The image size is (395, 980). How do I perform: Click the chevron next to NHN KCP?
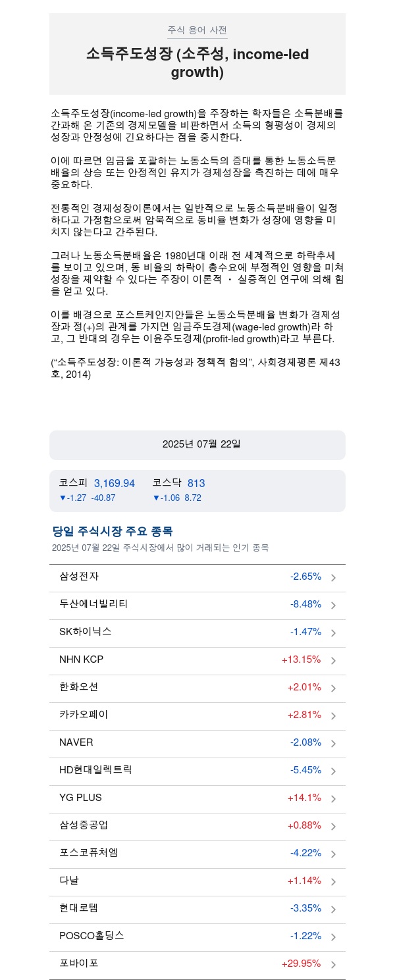point(333,661)
